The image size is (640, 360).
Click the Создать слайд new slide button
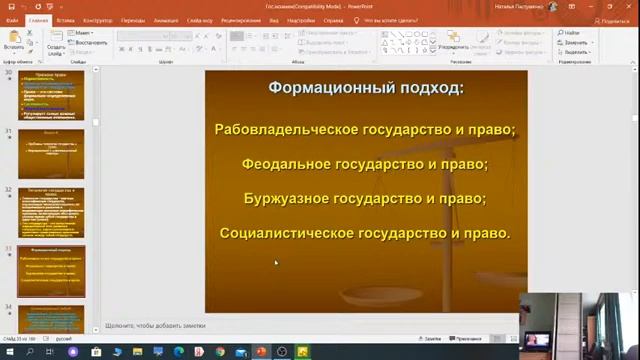click(x=56, y=43)
